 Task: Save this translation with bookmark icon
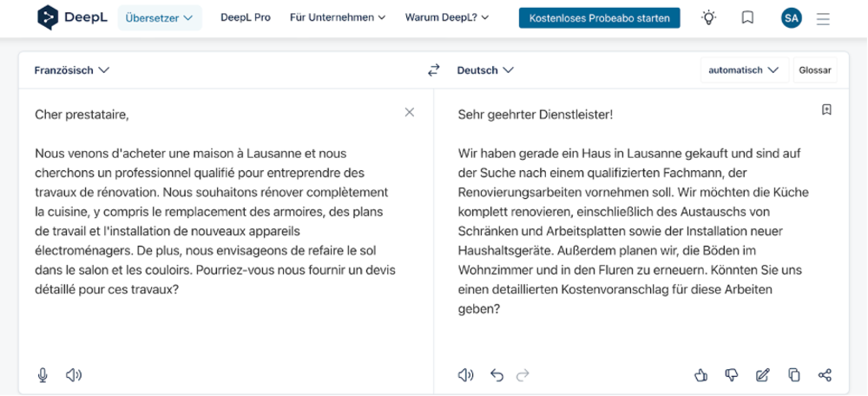[826, 109]
